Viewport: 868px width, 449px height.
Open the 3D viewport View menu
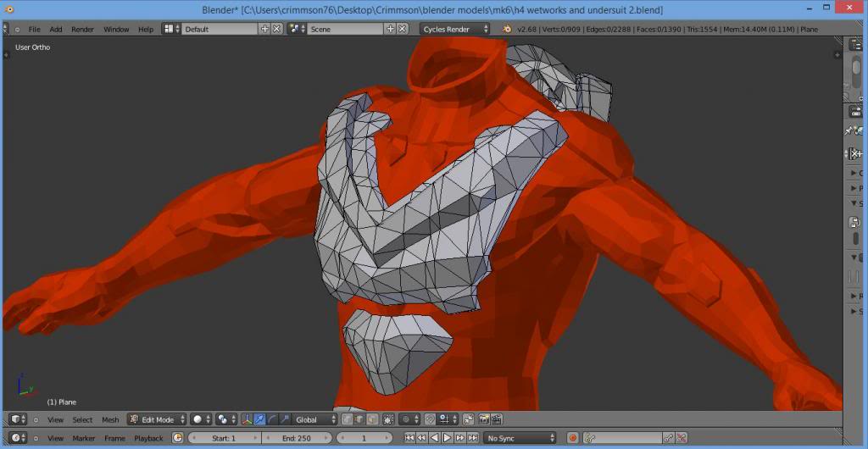point(55,419)
